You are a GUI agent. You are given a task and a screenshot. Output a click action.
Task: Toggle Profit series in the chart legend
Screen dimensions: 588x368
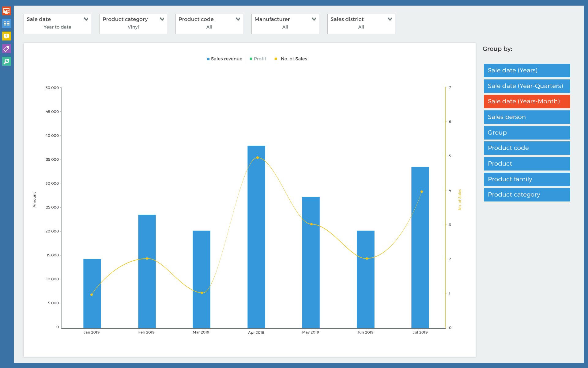coord(260,59)
